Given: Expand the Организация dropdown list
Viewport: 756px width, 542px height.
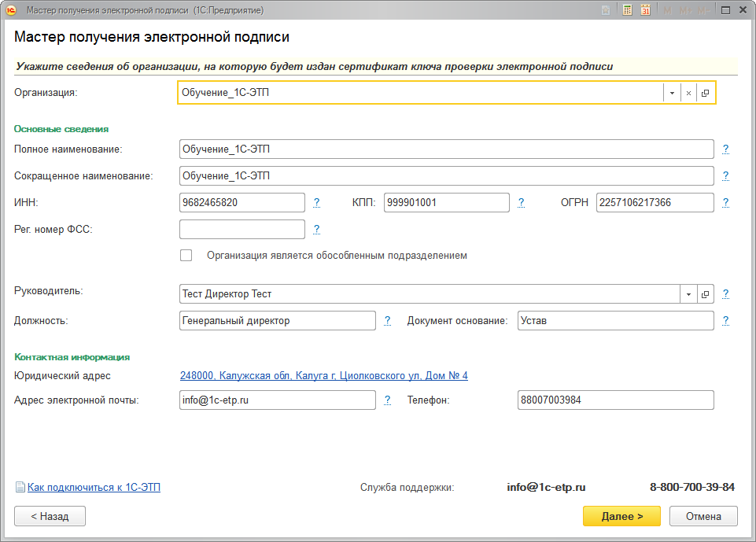Looking at the screenshot, I should click(672, 93).
